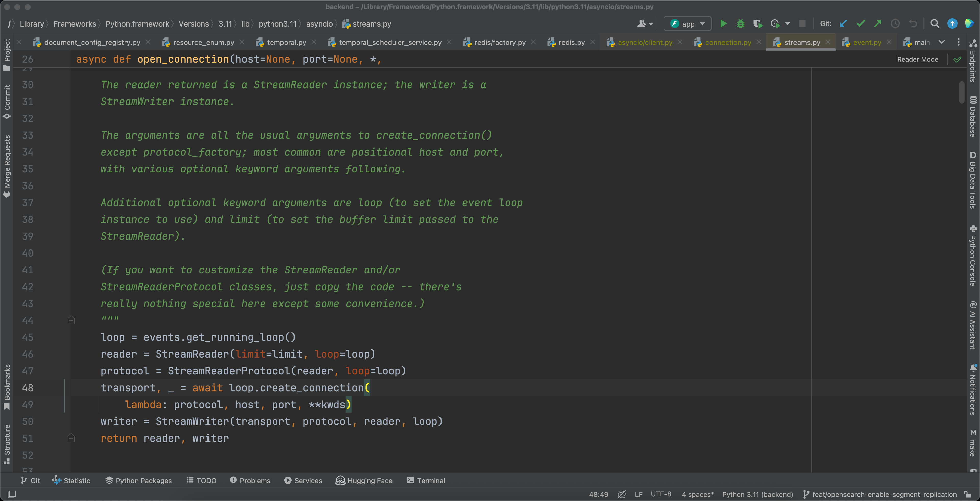Run with coverage shield icon
The width and height of the screenshot is (980, 501).
[x=757, y=23]
